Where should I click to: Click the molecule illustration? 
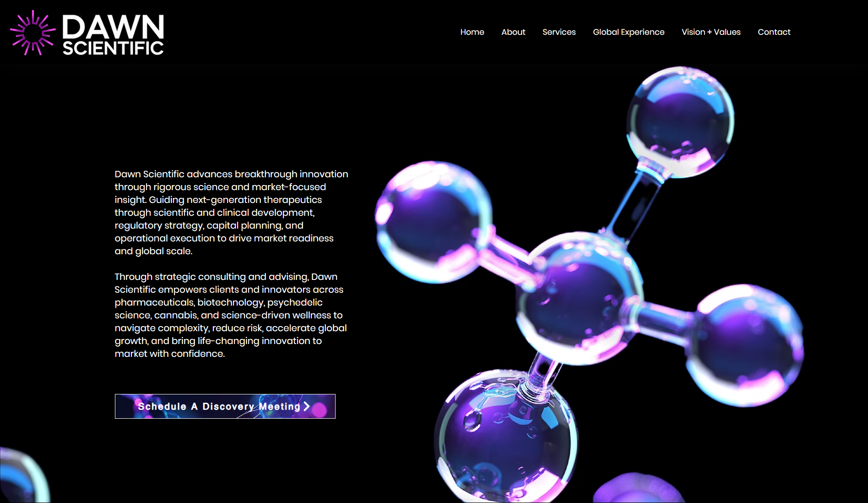coord(589,284)
